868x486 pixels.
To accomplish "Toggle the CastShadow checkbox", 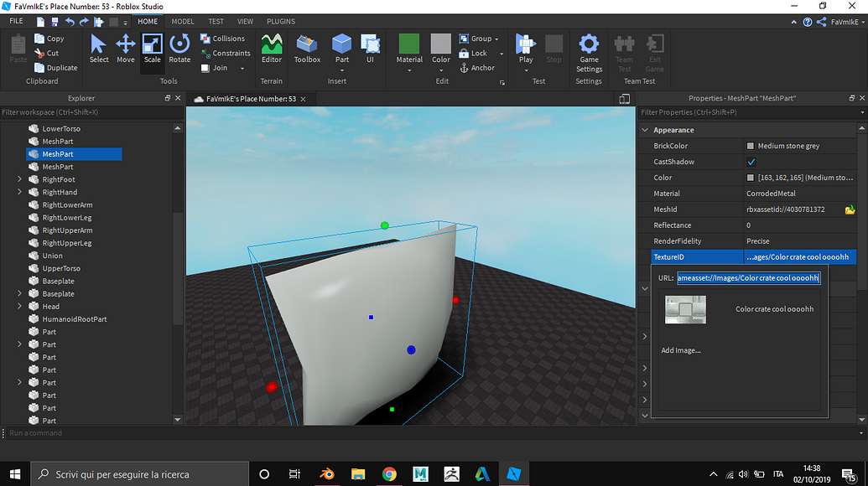I will click(x=751, y=162).
